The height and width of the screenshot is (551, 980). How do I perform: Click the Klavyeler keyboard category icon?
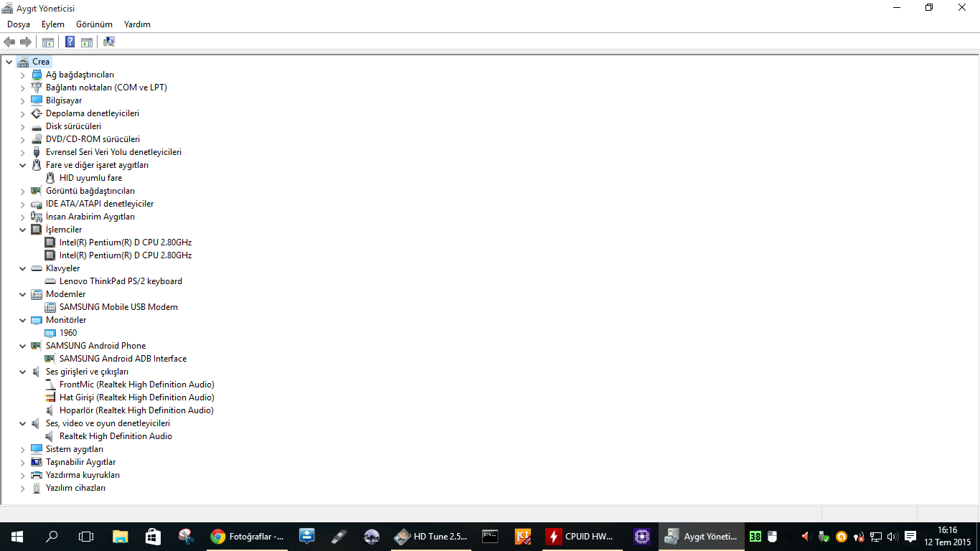37,268
